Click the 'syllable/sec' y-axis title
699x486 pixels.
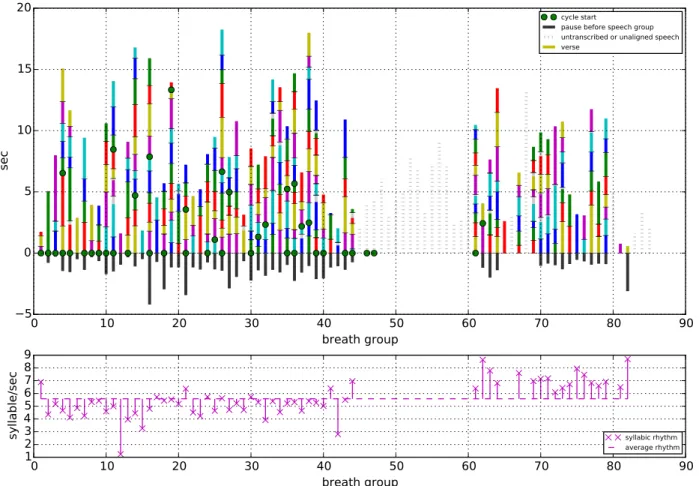click(13, 405)
